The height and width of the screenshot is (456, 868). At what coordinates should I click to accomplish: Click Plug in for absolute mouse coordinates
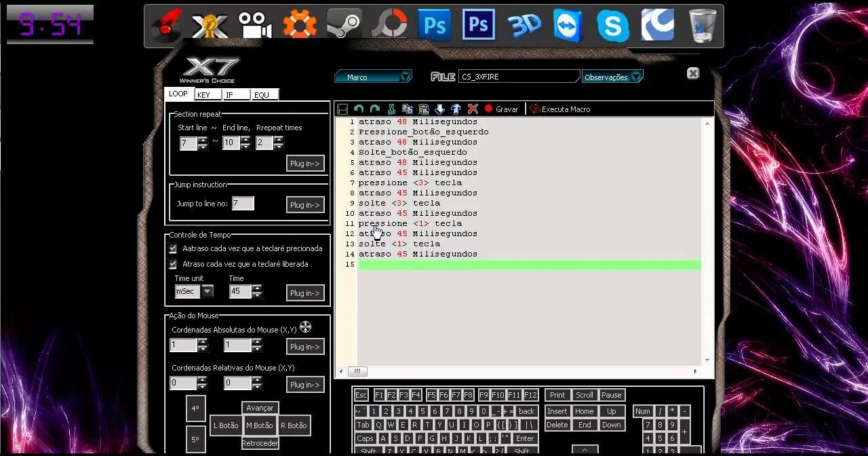click(305, 347)
